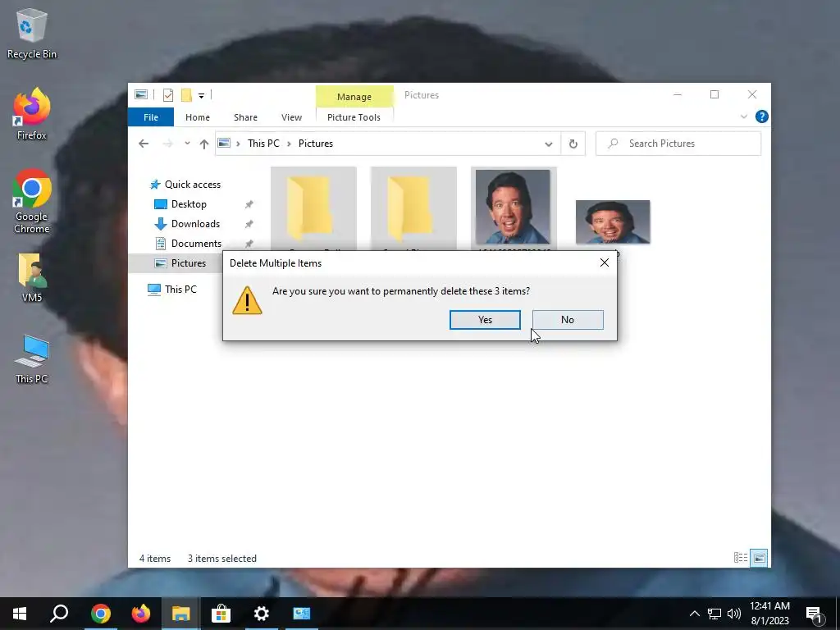The height and width of the screenshot is (630, 840).
Task: Click This PC in the address path
Action: (x=263, y=144)
